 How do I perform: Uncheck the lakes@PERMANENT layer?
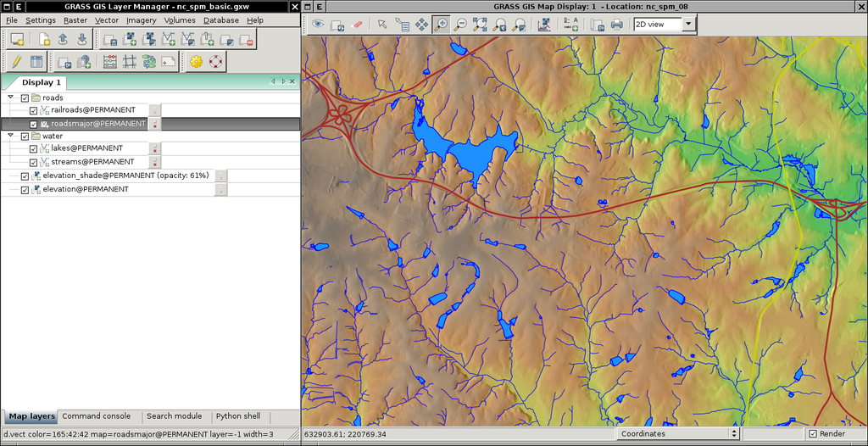pyautogui.click(x=34, y=148)
